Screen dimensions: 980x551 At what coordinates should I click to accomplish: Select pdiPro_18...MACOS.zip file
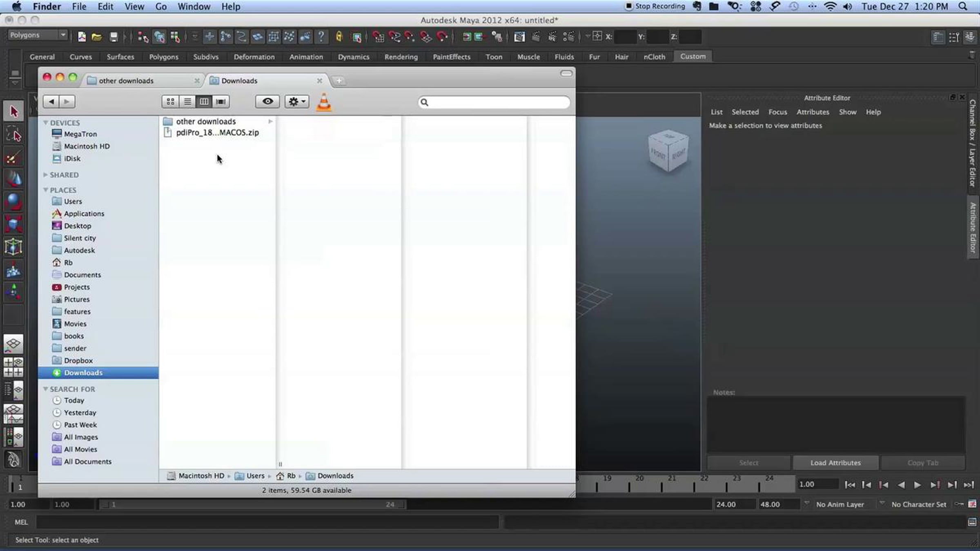pyautogui.click(x=217, y=133)
